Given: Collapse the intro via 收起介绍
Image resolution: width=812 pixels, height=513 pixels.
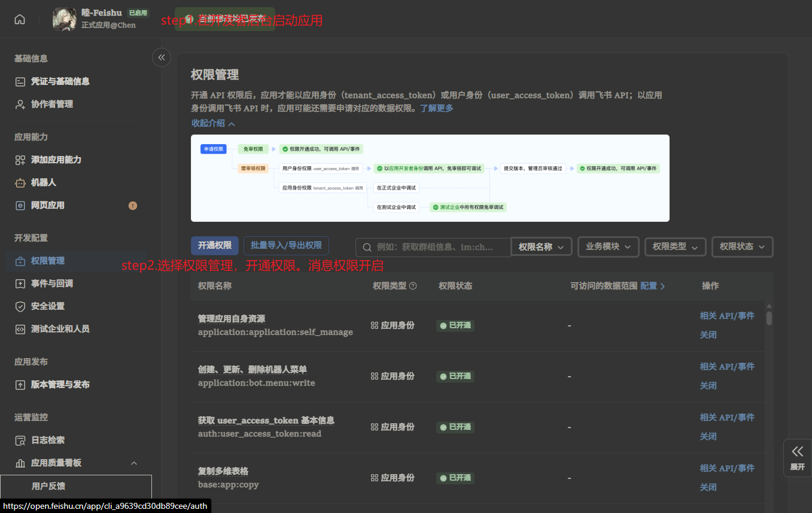Looking at the screenshot, I should (213, 123).
